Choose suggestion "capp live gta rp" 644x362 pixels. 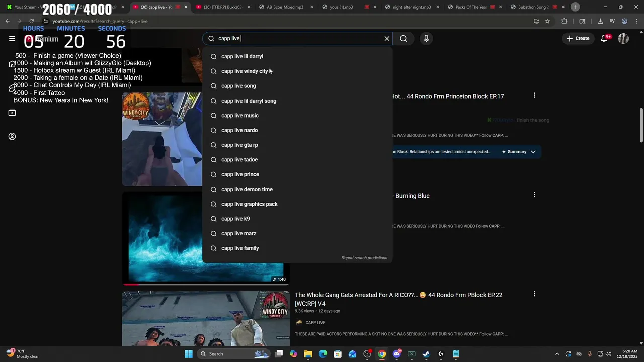297,145
